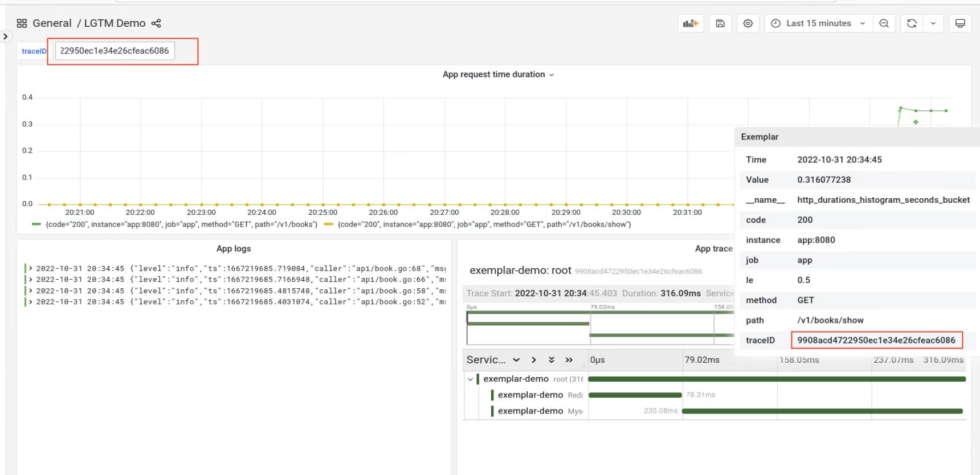980x475 pixels.
Task: Select the exemplar Time 2022-10-31 20:34:45
Action: (839, 159)
